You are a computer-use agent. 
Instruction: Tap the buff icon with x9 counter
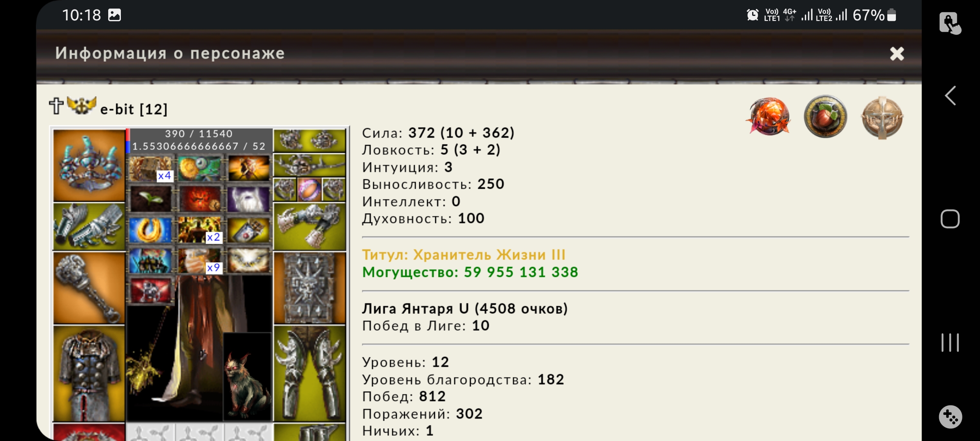click(200, 261)
